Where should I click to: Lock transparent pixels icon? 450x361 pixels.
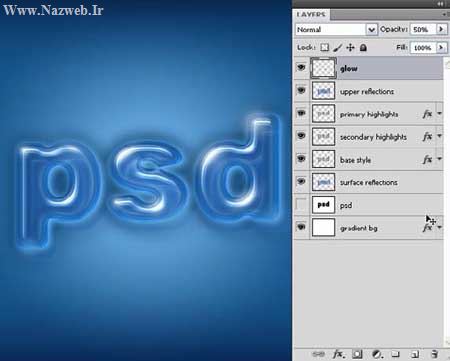(324, 48)
